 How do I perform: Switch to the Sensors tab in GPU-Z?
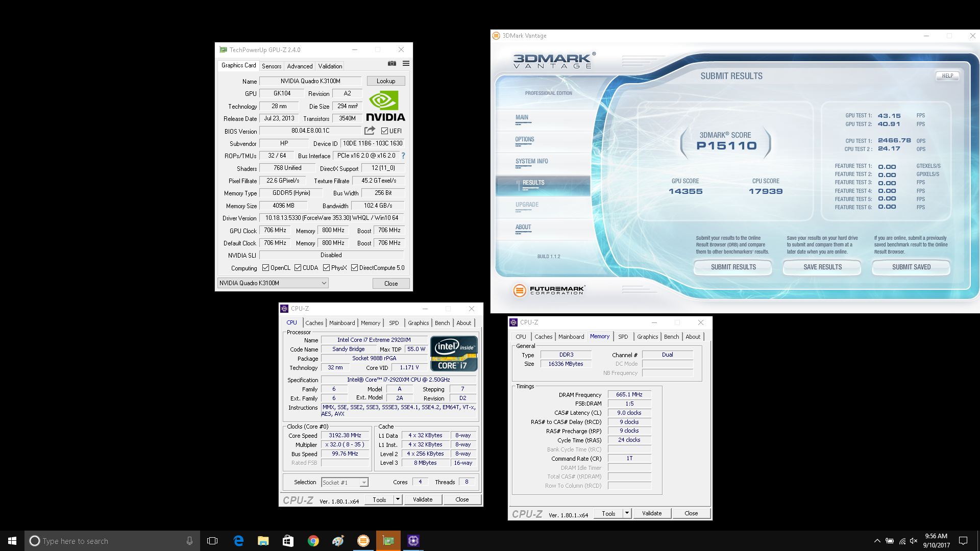click(272, 66)
